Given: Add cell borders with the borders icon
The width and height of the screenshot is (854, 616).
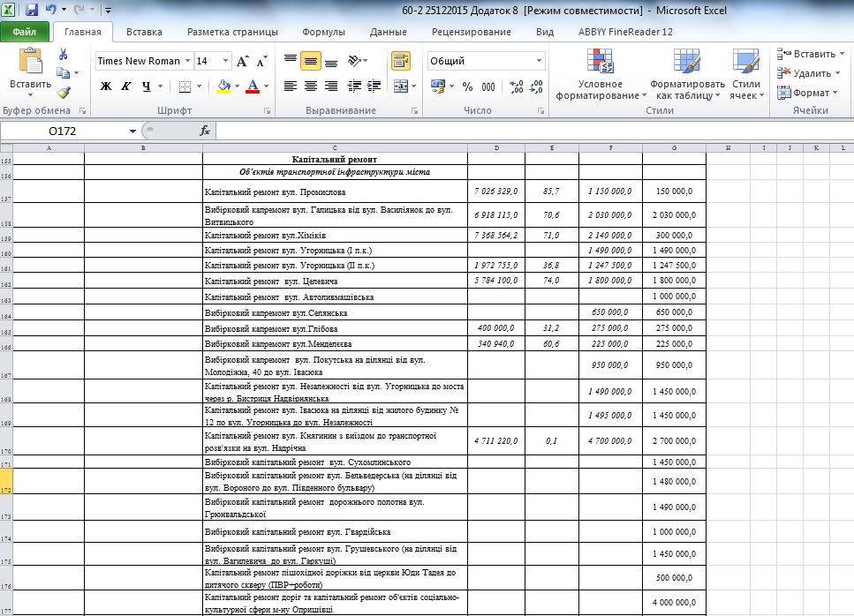Looking at the screenshot, I should [185, 86].
